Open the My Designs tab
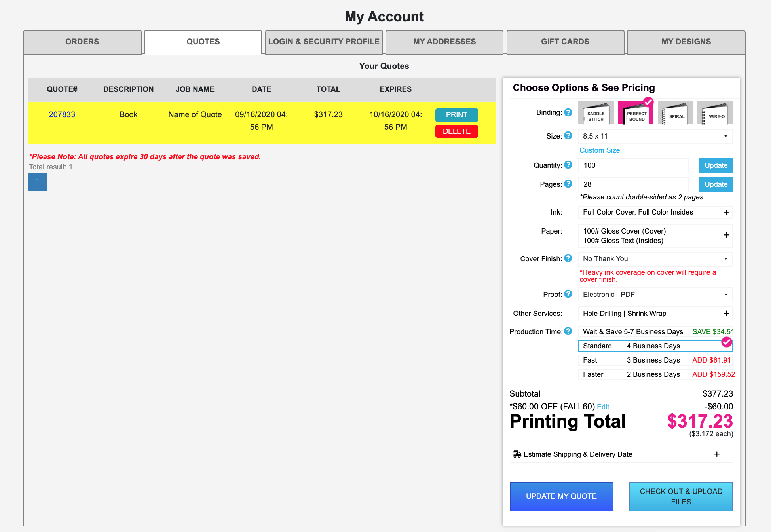Image resolution: width=771 pixels, height=532 pixels. 686,42
